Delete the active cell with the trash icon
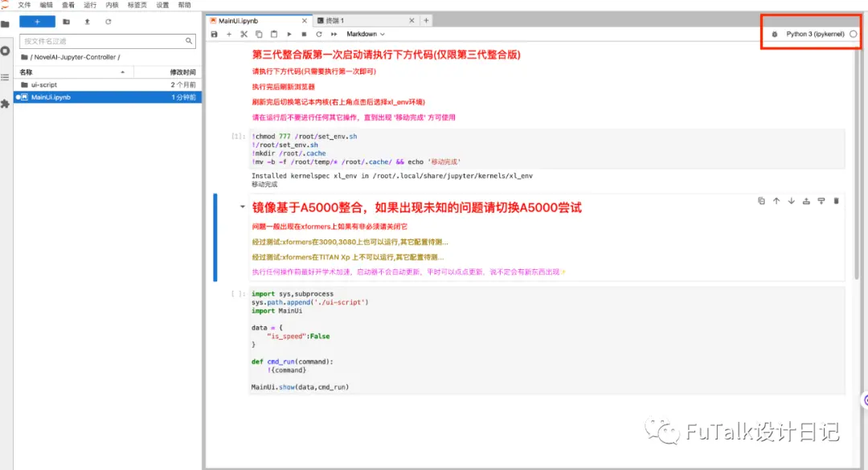 tap(837, 201)
